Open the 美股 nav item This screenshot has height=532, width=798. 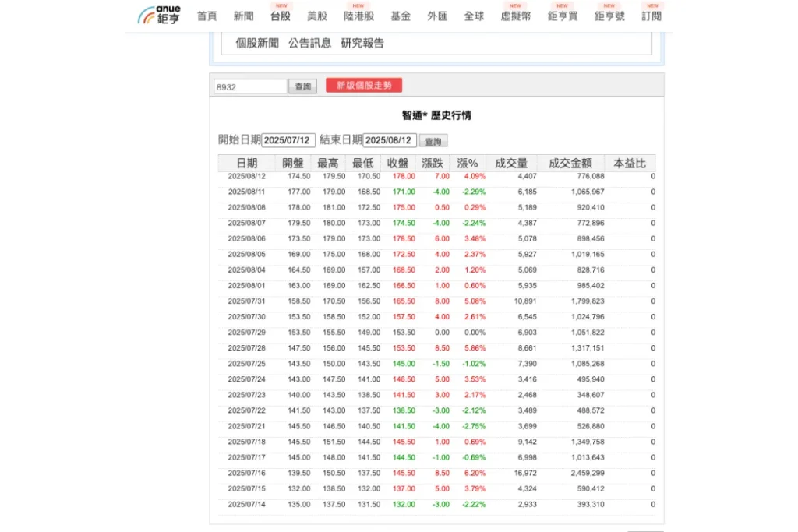point(317,16)
